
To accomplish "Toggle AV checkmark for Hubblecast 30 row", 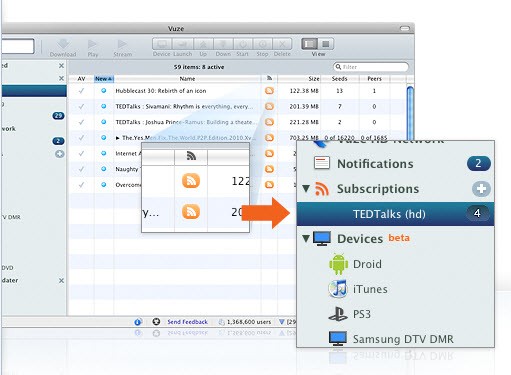I will (81, 91).
